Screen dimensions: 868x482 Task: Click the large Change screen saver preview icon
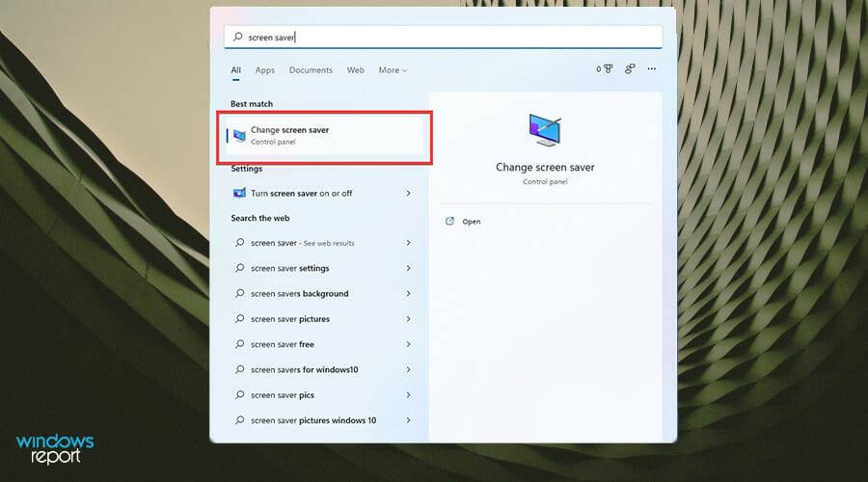[545, 130]
